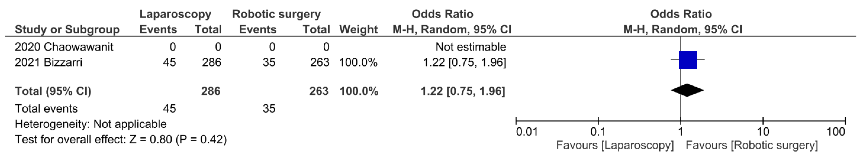Click the 0.01 axis tick label
Viewport: 868px width, 161px height.
[527, 132]
